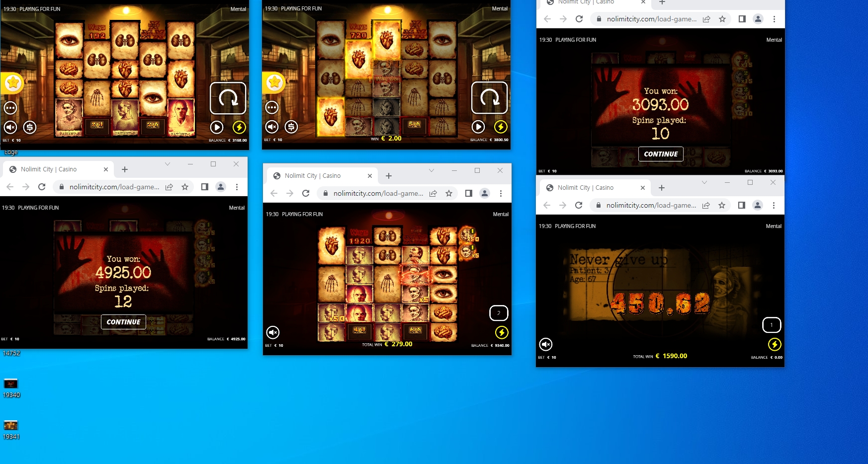The width and height of the screenshot is (868, 464).
Task: Open the three-dot game menu in 3168.00 balance game
Action: tap(10, 108)
